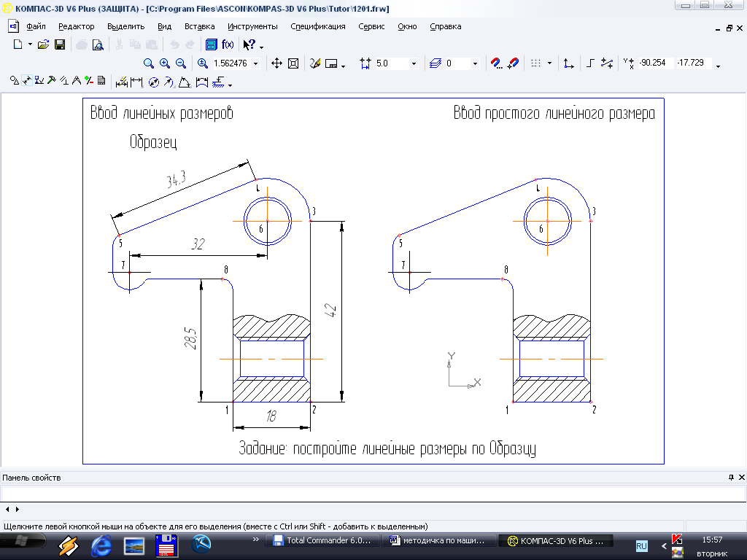
Task: Open a file using the Open folder icon
Action: (43, 44)
